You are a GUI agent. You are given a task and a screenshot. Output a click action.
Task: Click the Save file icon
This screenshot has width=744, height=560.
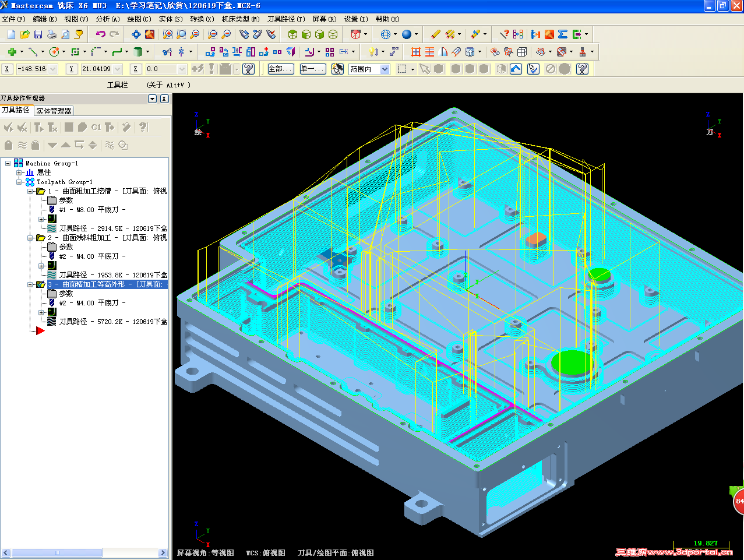tap(38, 34)
